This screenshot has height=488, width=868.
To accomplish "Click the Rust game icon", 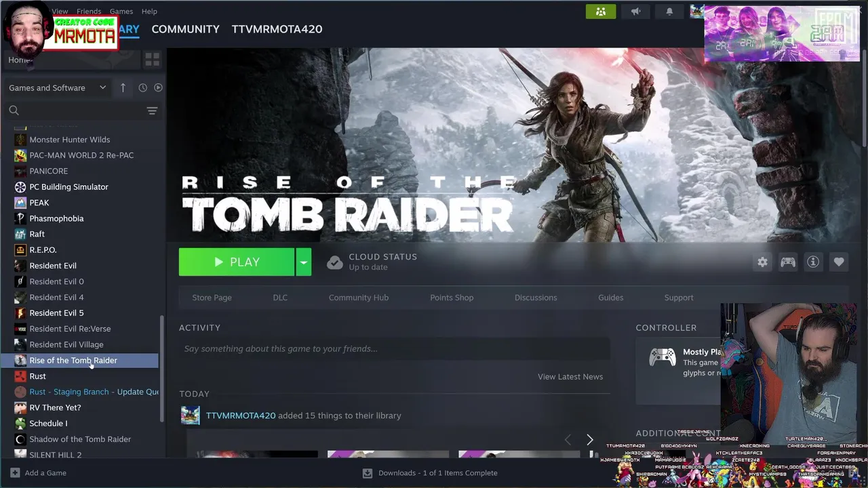I will pyautogui.click(x=20, y=376).
